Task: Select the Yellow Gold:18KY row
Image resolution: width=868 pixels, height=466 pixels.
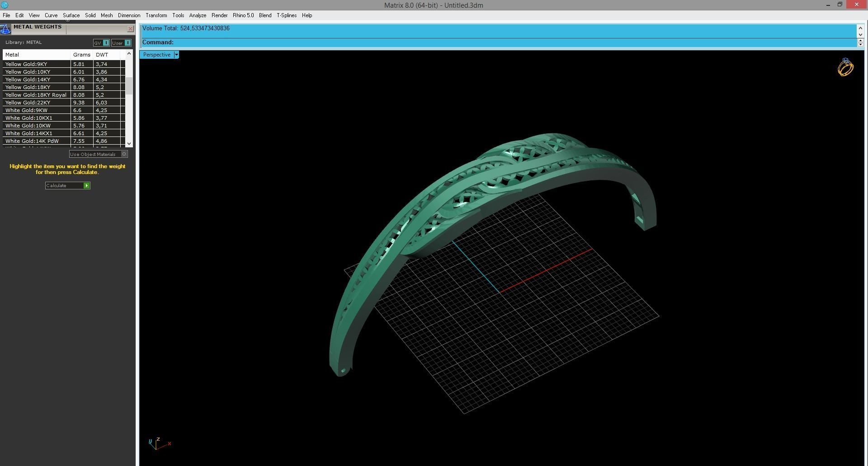Action: click(64, 87)
